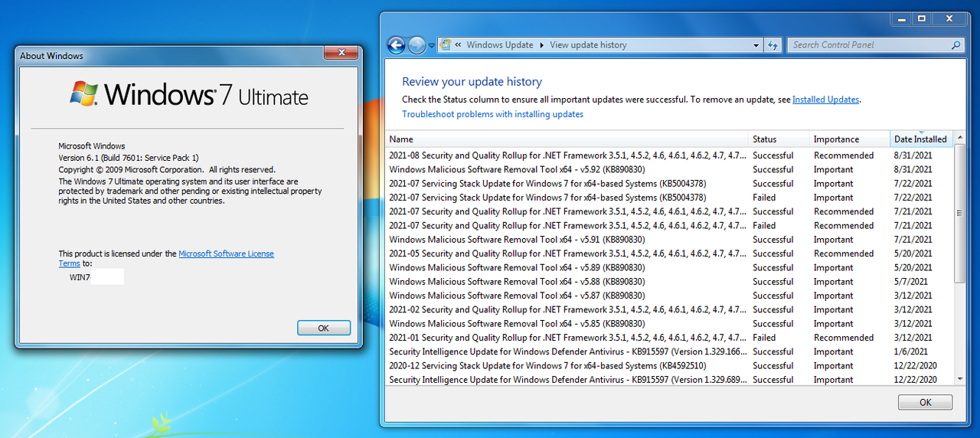Minimize the update history window
This screenshot has height=438, width=980.
click(x=901, y=18)
